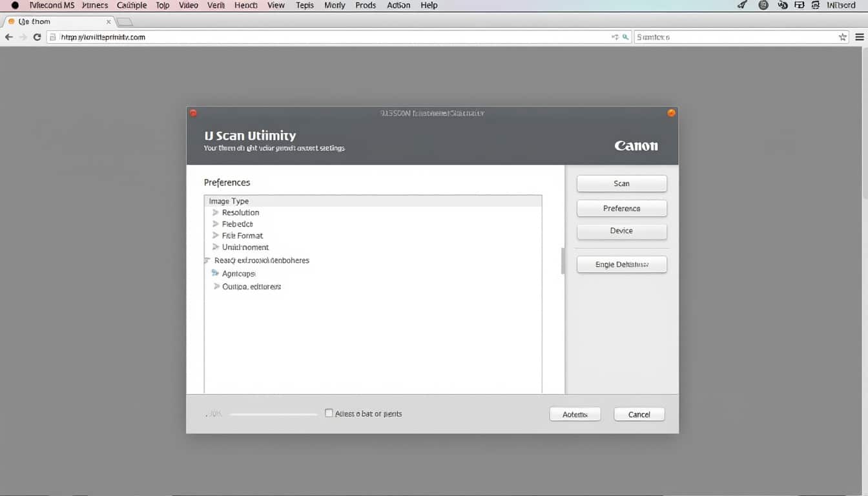Click the 'Engle De...' button

pyautogui.click(x=621, y=264)
